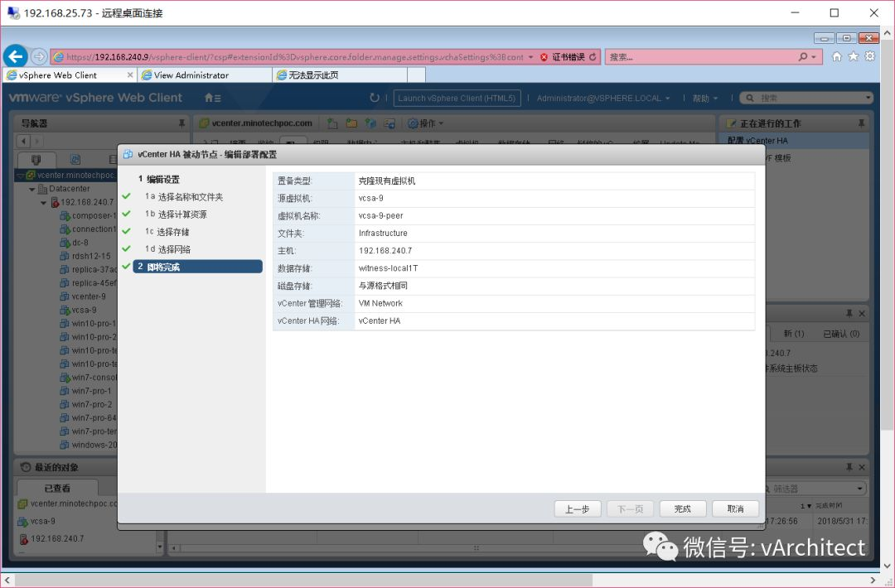The width and height of the screenshot is (895, 588).
Task: Collapse the Datacenter tree node
Action: point(32,189)
